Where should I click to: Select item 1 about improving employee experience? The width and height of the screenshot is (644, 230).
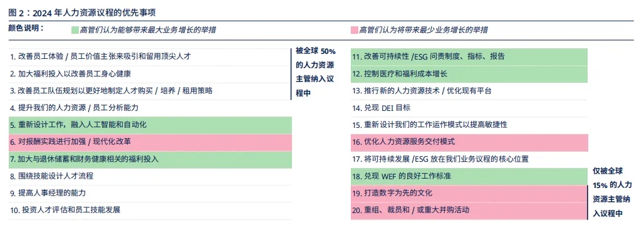point(150,56)
